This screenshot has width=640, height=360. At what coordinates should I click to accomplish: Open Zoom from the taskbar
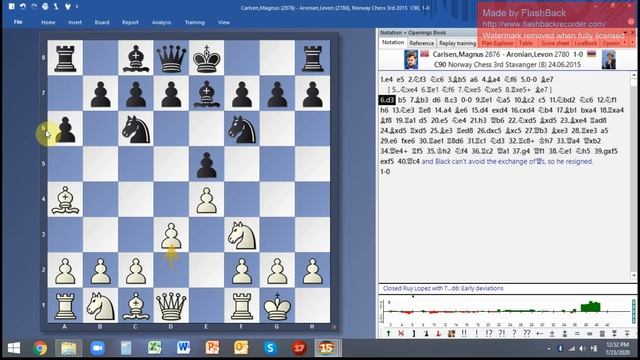tap(98, 348)
